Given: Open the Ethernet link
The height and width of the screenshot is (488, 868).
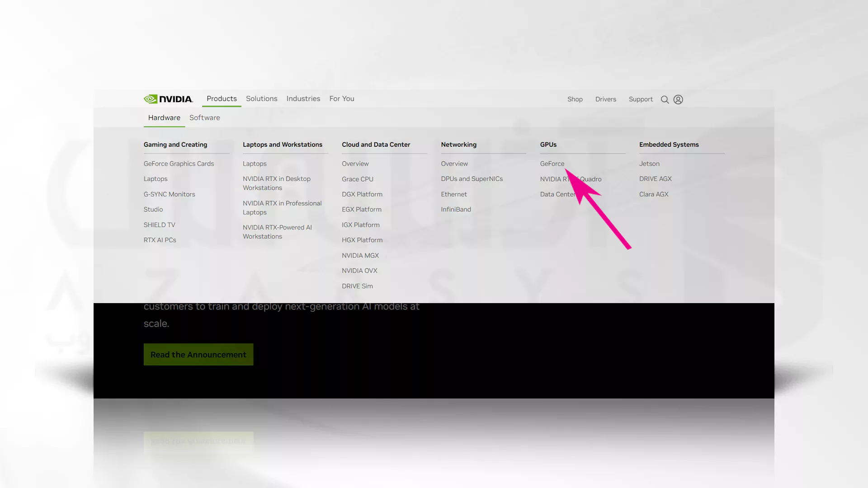Looking at the screenshot, I should pos(454,194).
